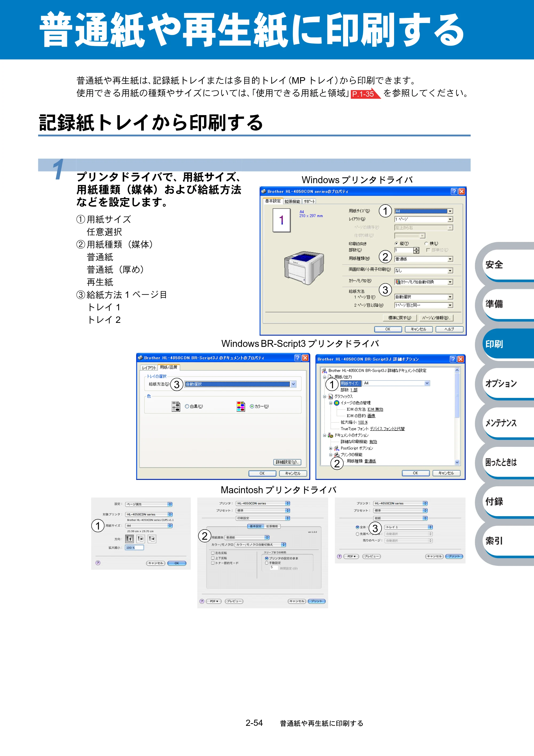Image resolution: width=534 pixels, height=756 pixels.
Task: Click ヘルプ button in Windows driver dialog
Action: (449, 329)
